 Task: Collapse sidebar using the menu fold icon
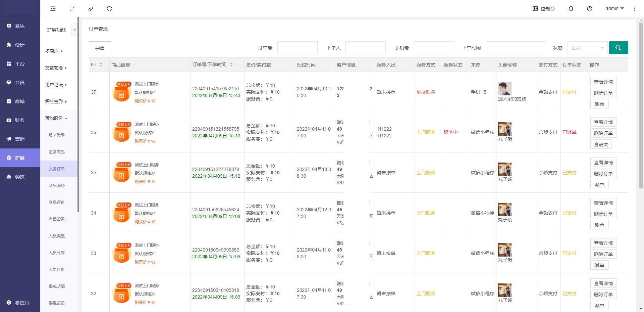tap(53, 9)
